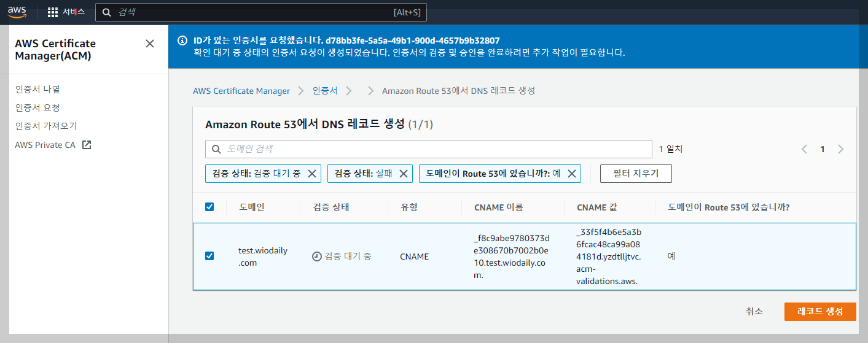The image size is (868, 343).
Task: Click the CNAME 이름 column header
Action: click(x=499, y=207)
